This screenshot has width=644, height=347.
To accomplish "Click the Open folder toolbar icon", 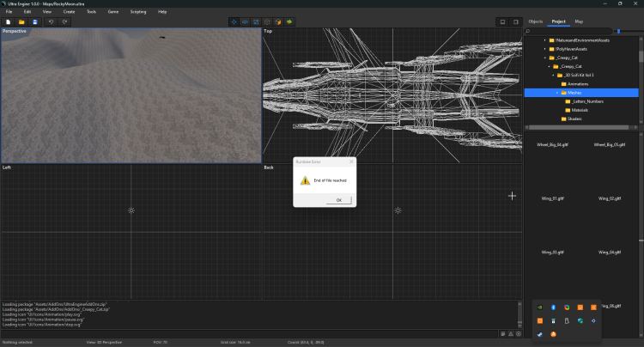I will click(21, 21).
